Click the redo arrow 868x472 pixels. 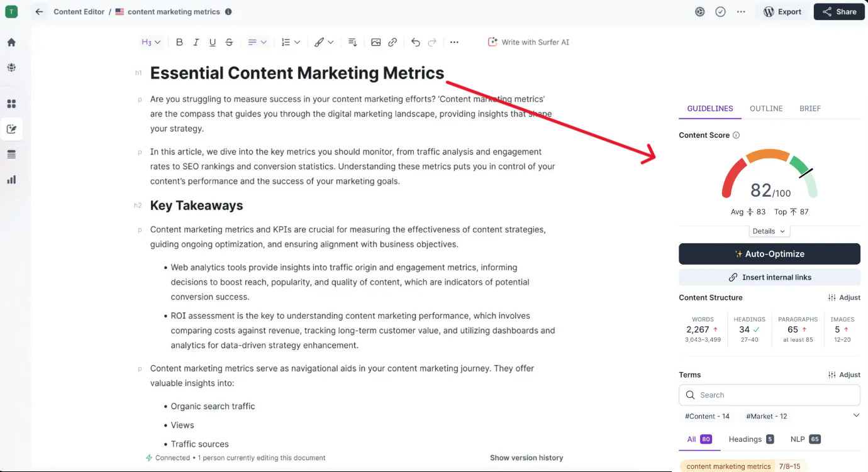coord(432,42)
